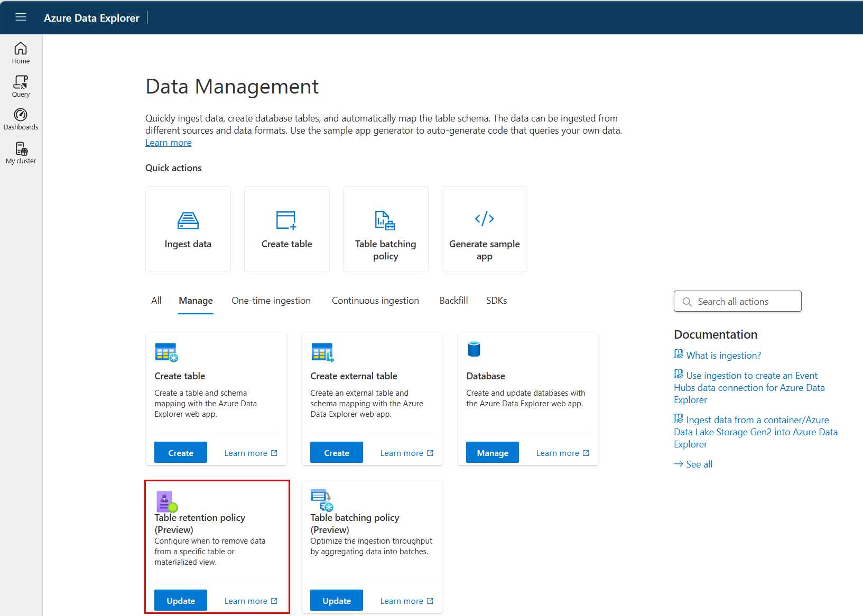Click the arrow icon beside See all
This screenshot has width=863, height=616.
[679, 464]
